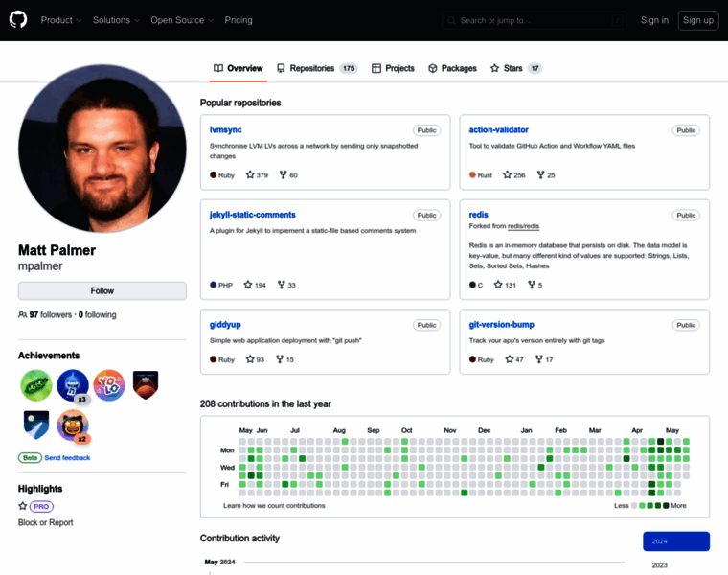Click the star count on giddyup
This screenshot has width=728, height=575.
pyautogui.click(x=255, y=359)
